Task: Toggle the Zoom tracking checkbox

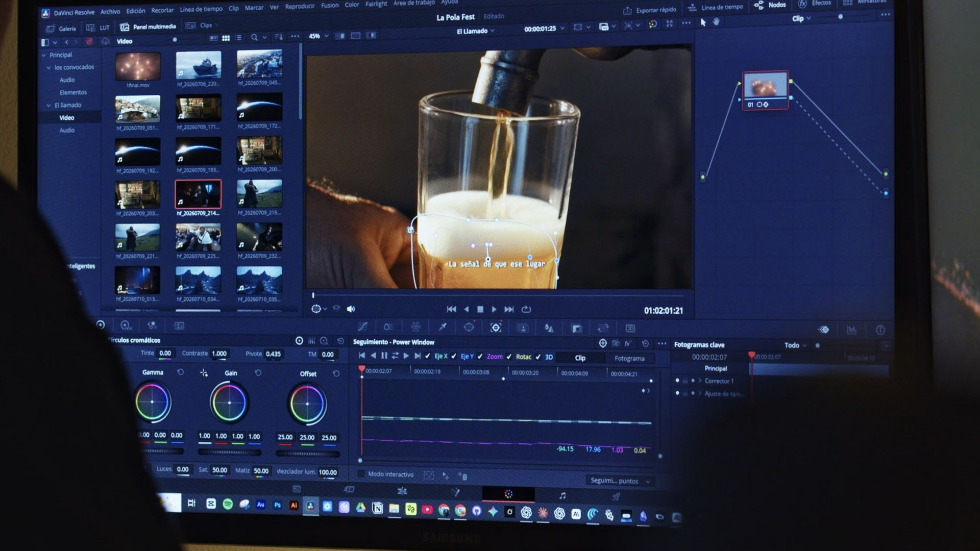Action: pos(480,357)
